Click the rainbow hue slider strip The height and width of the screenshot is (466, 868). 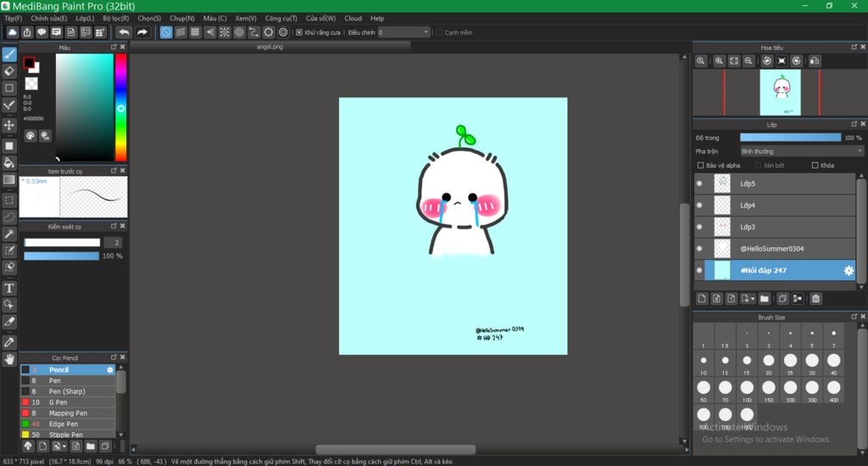pos(120,108)
